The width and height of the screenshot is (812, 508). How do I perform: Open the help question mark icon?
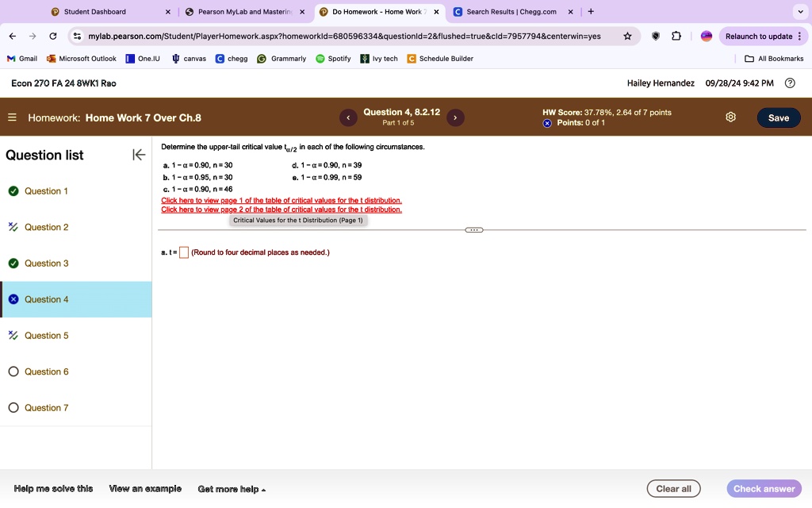[x=790, y=83]
